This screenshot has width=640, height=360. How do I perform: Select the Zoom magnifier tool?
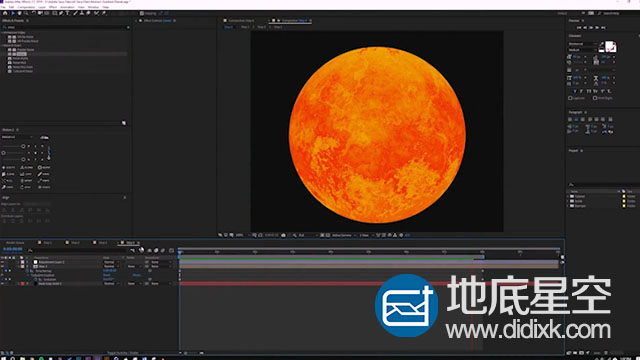tap(26, 13)
